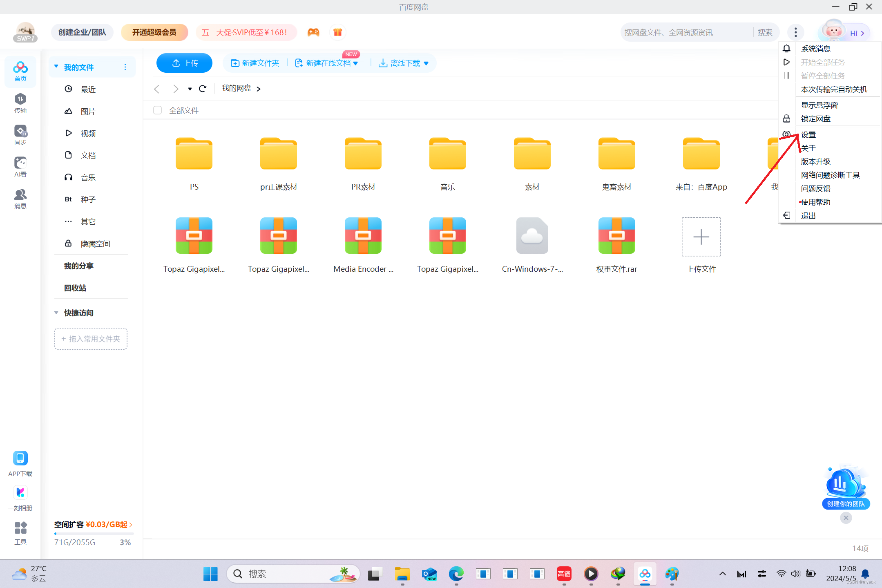Click the storage usage progress bar
The image size is (882, 588).
tap(94, 534)
